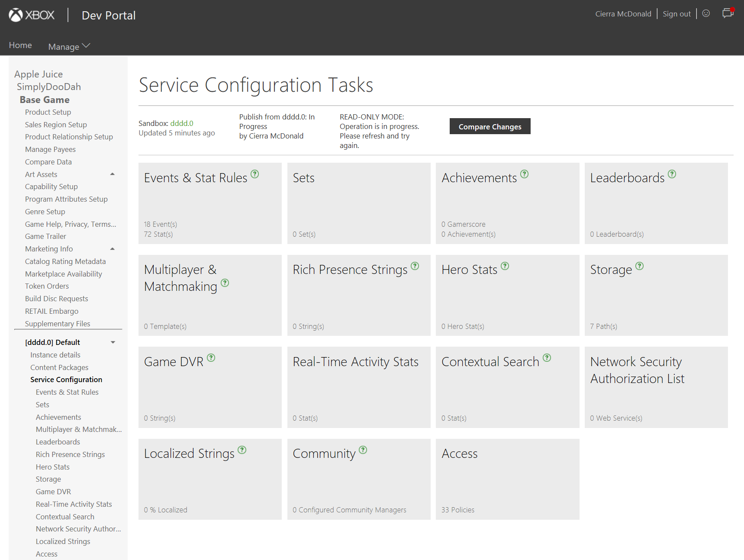The image size is (744, 560).
Task: Select Genre Setup in sidebar
Action: (x=45, y=212)
